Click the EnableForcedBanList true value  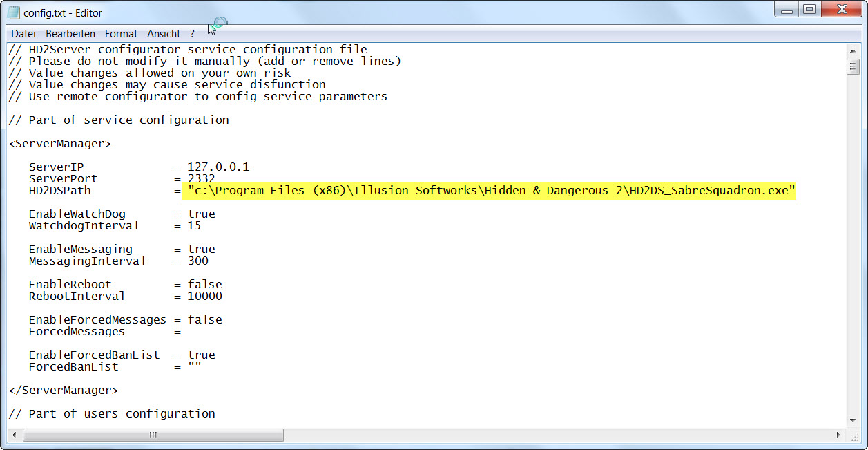201,355
